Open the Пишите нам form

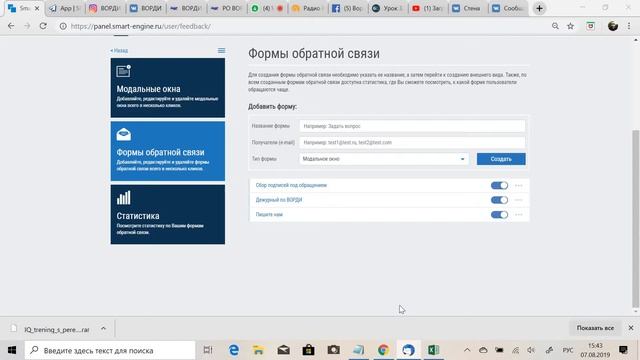tap(269, 215)
